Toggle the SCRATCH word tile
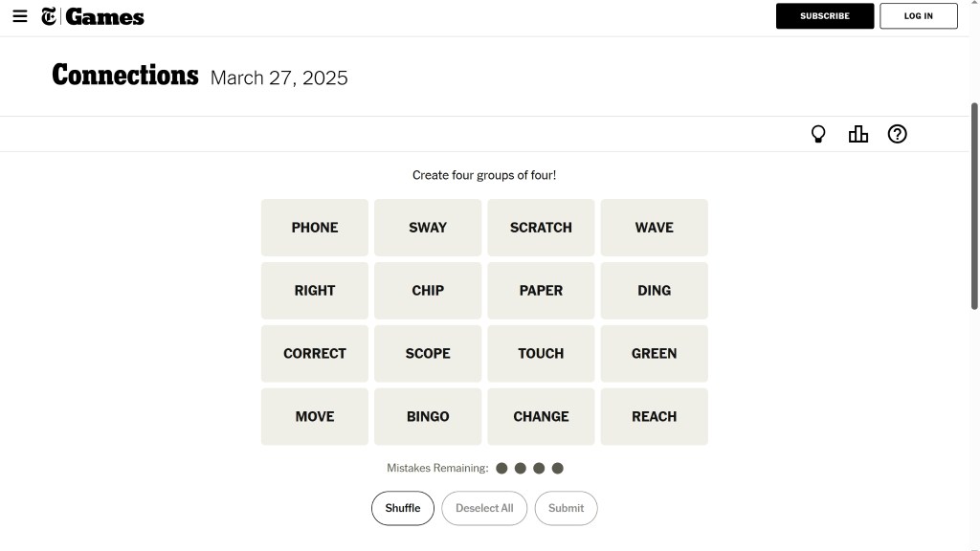980x551 pixels. pos(541,228)
